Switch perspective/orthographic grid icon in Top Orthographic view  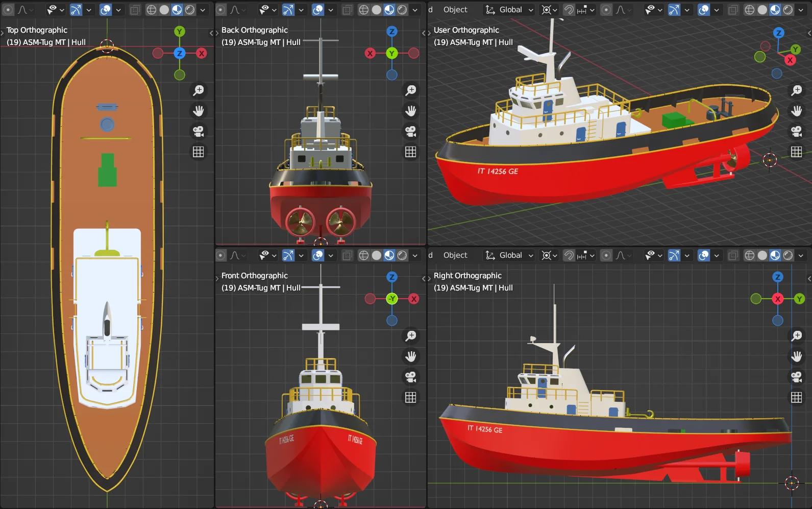[198, 152]
